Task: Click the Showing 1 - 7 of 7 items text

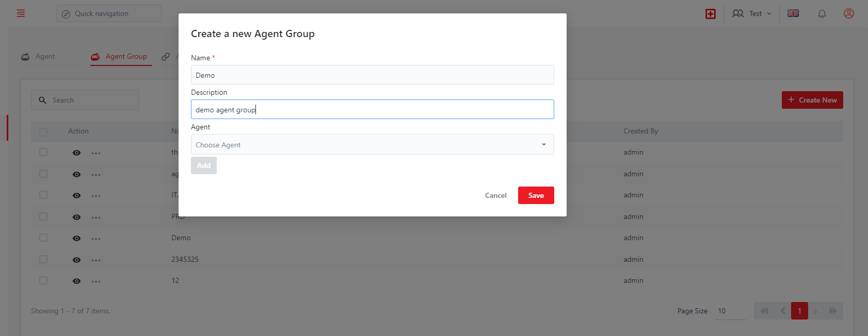Action: 71,311
